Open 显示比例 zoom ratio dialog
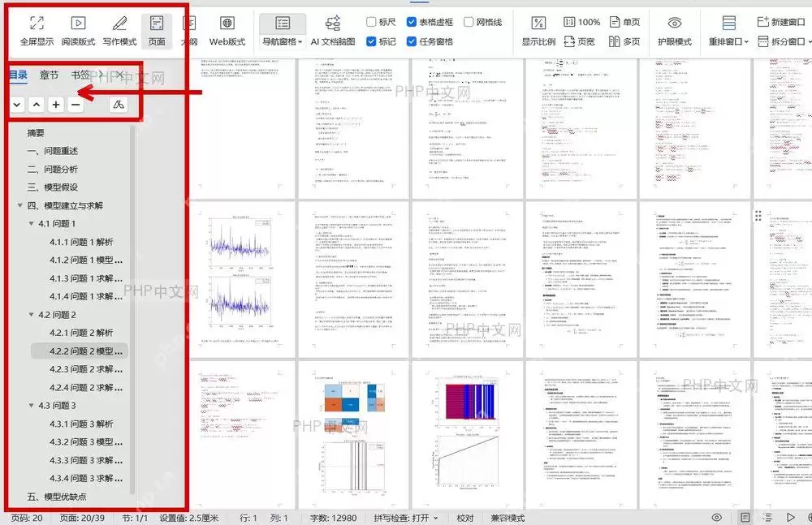This screenshot has width=812, height=525. coord(538,31)
